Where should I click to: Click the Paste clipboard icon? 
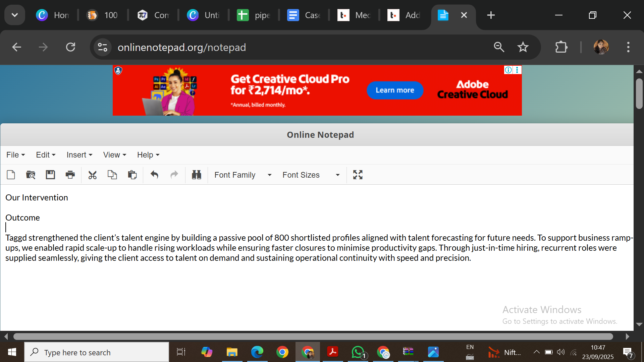point(132,175)
